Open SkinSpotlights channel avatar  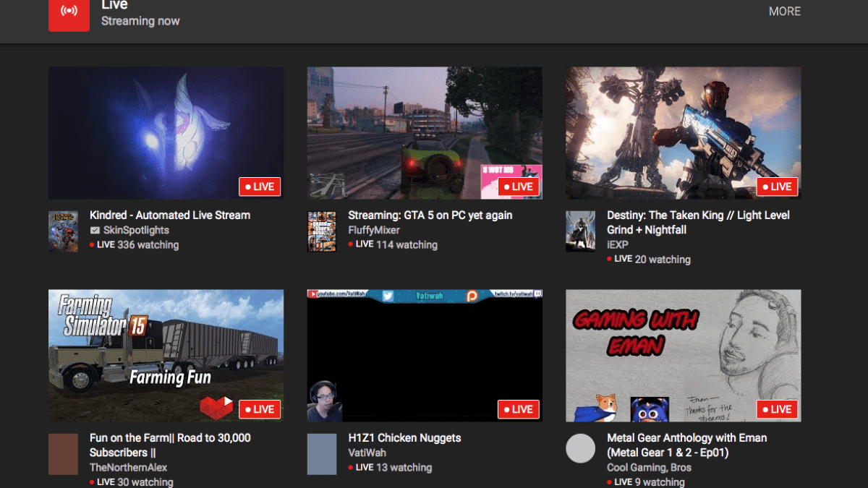[63, 231]
